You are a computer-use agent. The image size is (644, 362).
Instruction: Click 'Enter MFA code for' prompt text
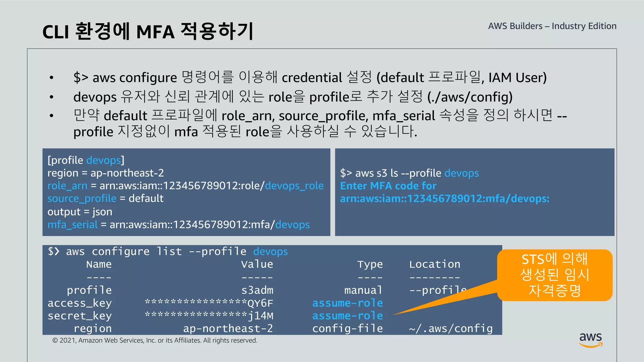(x=388, y=186)
